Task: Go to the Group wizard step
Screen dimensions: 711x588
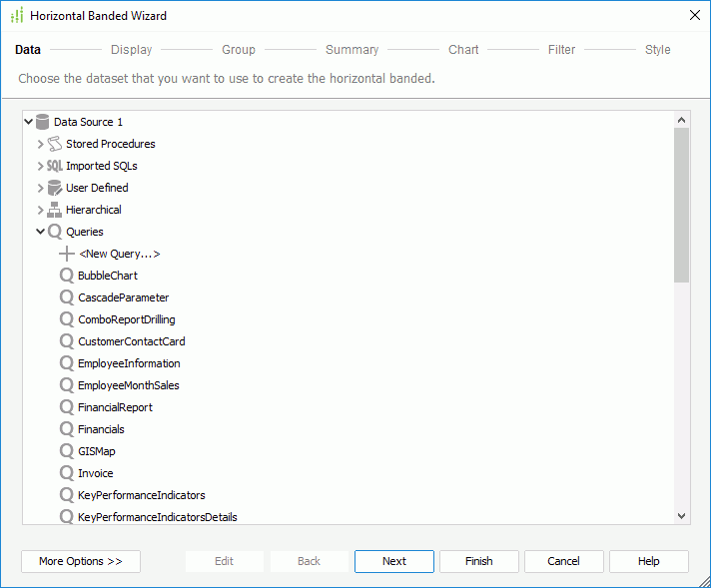Action: pyautogui.click(x=239, y=49)
